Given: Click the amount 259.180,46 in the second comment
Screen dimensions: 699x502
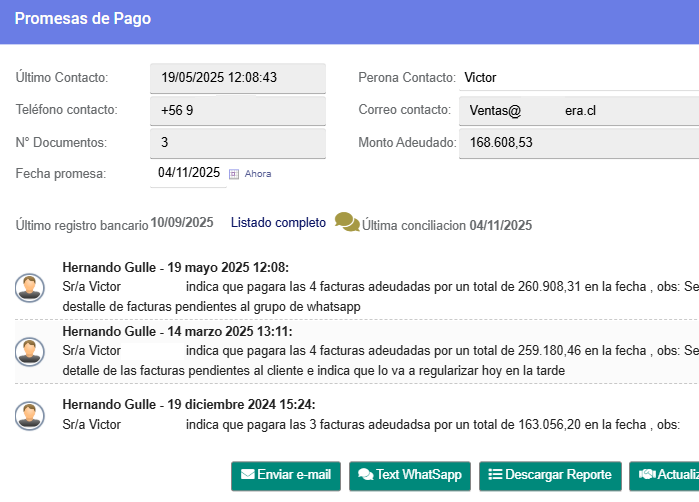Looking at the screenshot, I should pos(549,350).
